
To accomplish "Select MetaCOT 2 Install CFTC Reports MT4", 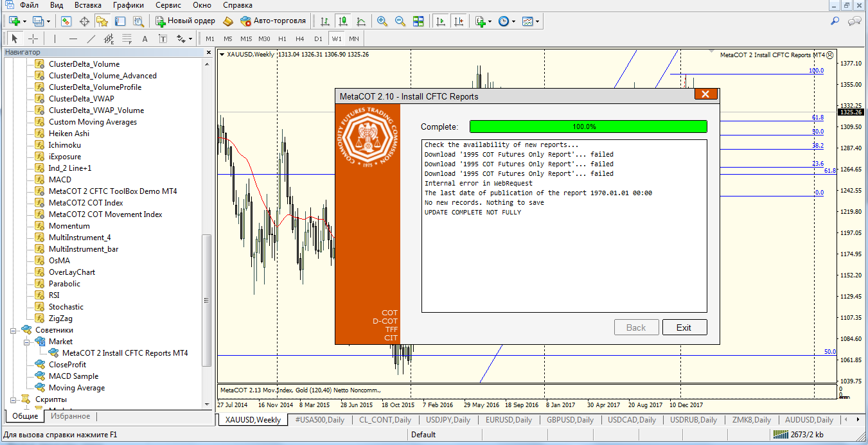I will (x=125, y=353).
